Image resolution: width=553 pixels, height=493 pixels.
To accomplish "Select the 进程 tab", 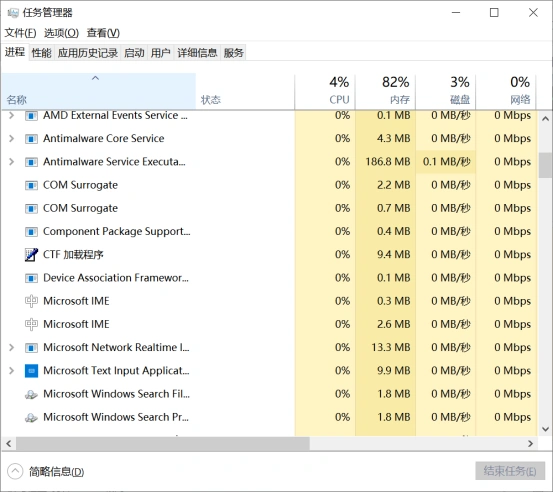I will (15, 52).
